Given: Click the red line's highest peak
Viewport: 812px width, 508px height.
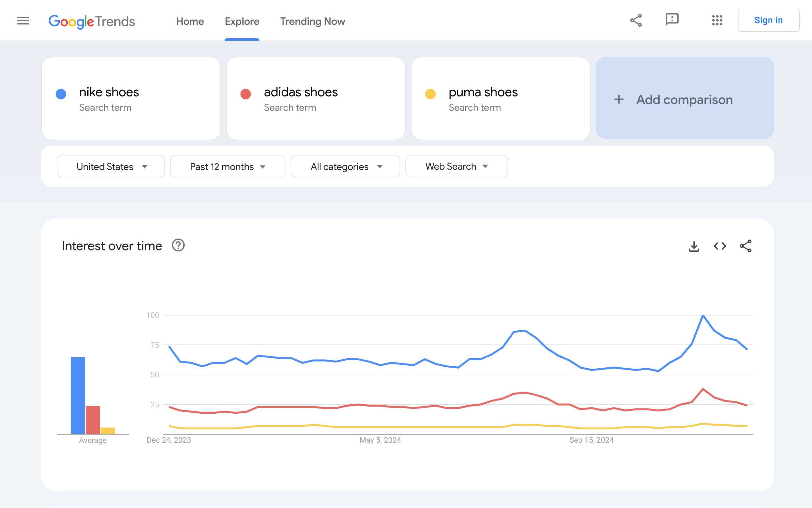Looking at the screenshot, I should point(703,389).
